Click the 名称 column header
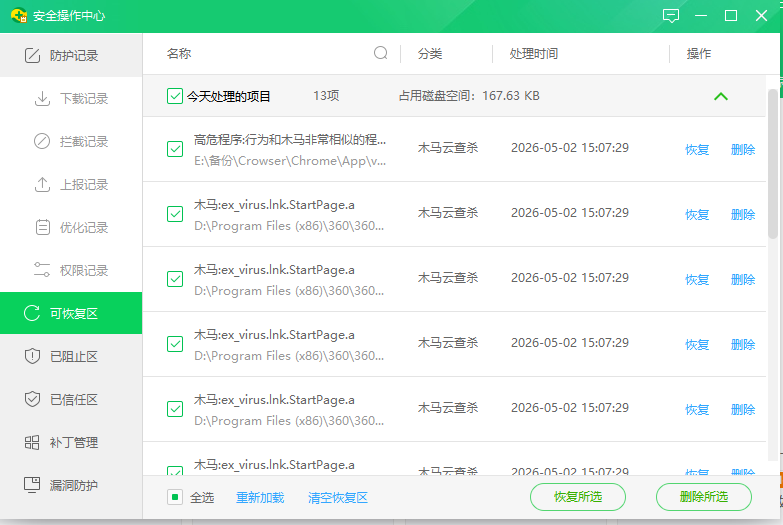 (x=179, y=53)
